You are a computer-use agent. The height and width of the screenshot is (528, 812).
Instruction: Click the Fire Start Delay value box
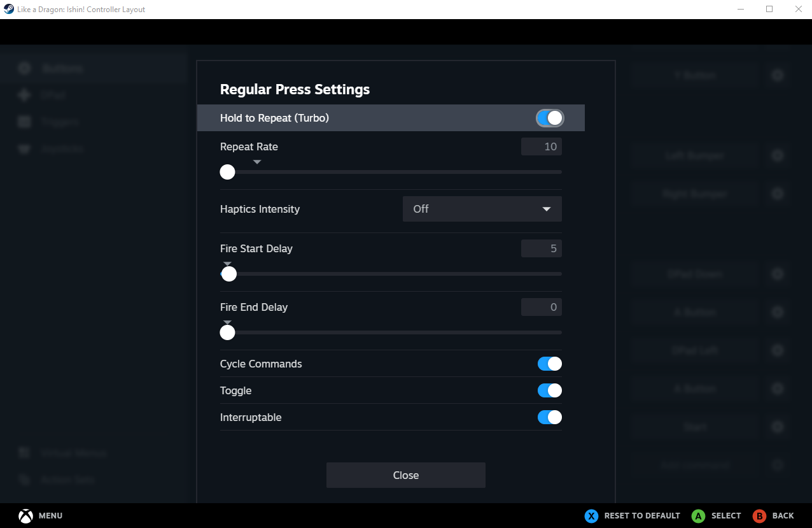(542, 248)
